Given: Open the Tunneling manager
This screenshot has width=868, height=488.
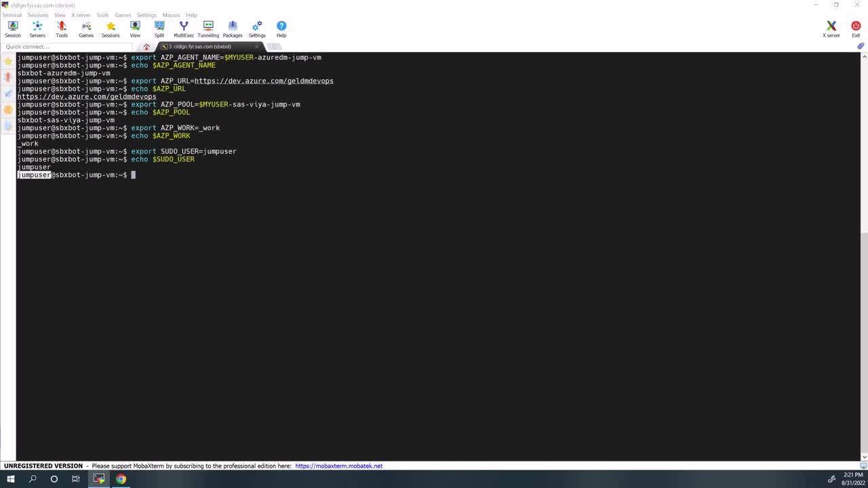Looking at the screenshot, I should [208, 28].
